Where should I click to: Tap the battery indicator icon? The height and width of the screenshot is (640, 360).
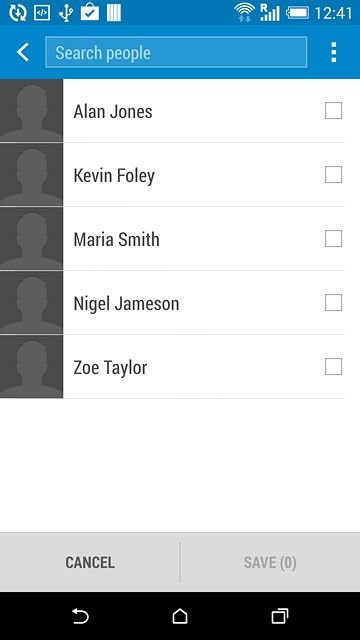tap(298, 13)
